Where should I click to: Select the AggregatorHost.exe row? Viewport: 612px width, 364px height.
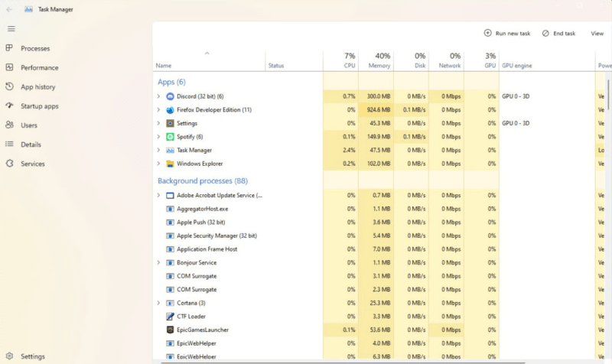(x=326, y=209)
